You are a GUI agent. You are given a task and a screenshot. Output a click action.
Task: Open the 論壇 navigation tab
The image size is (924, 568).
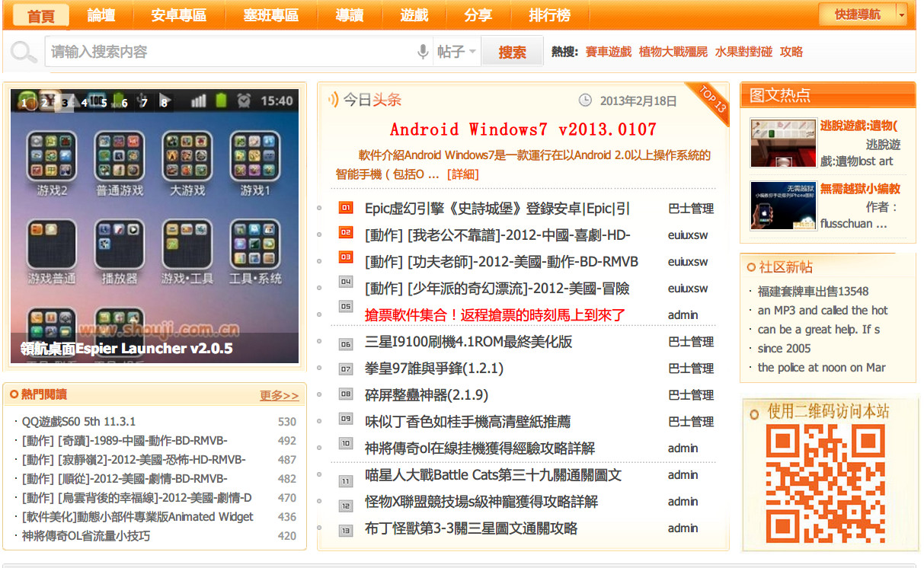pyautogui.click(x=101, y=15)
